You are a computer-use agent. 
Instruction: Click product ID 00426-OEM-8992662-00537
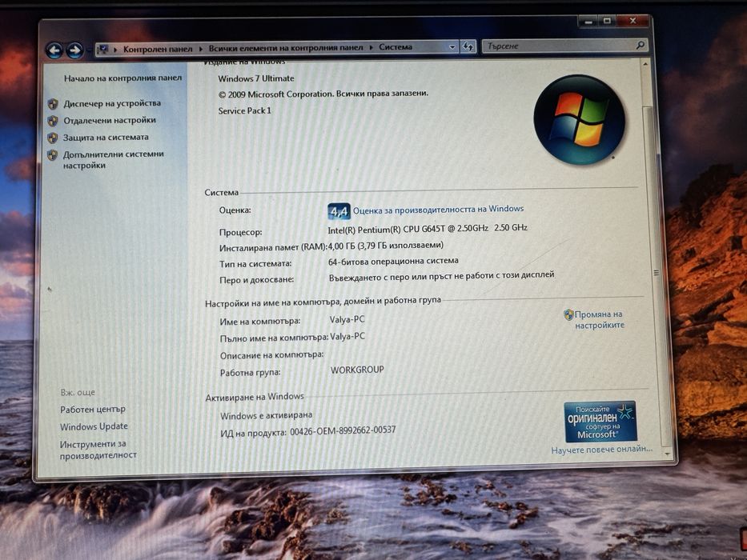coord(343,430)
